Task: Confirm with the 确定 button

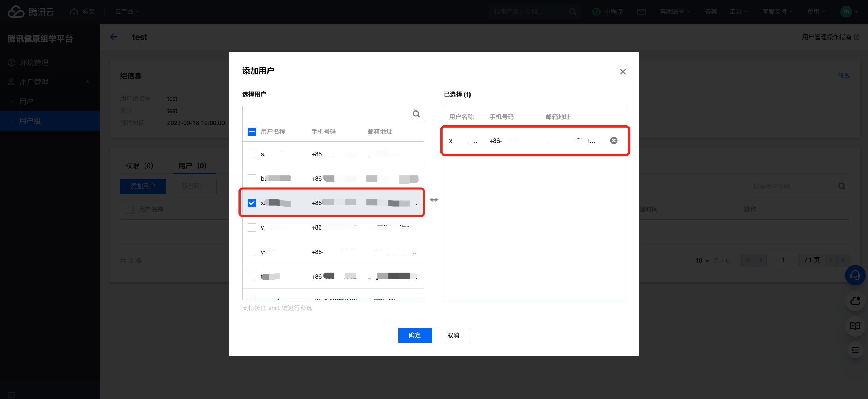Action: tap(415, 335)
